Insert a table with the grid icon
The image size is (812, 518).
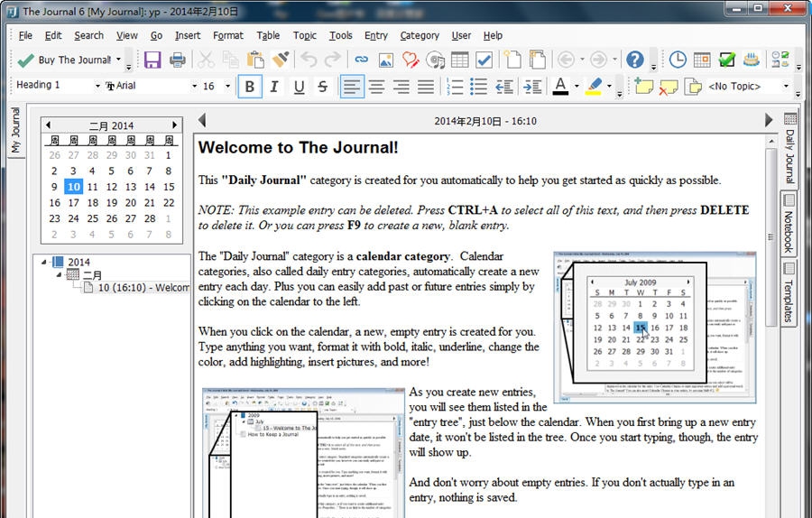[460, 60]
